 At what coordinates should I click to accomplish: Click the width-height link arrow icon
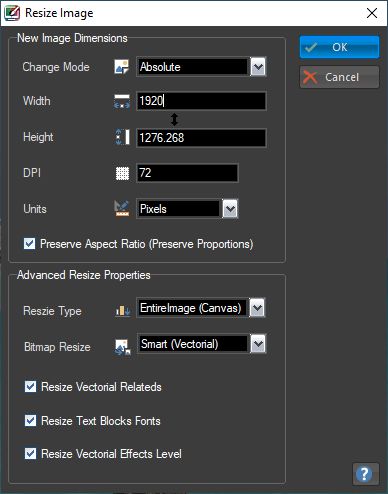click(174, 119)
